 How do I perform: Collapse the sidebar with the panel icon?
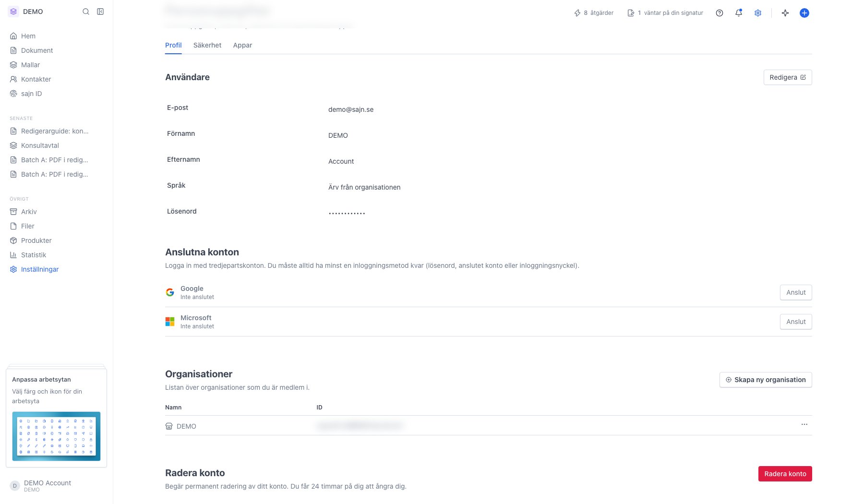[x=100, y=12]
